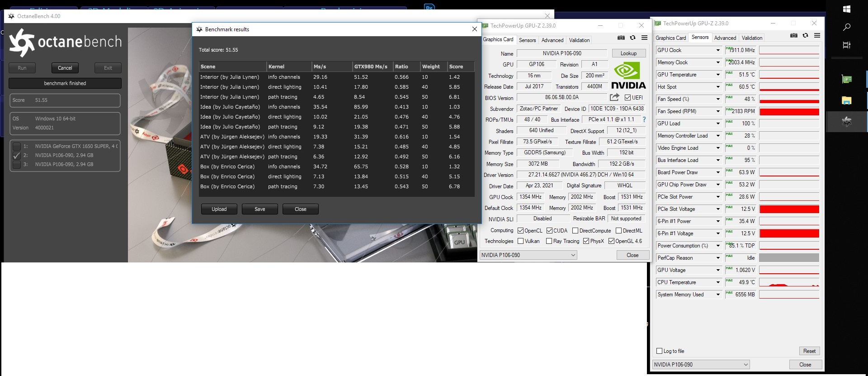Viewport: 868px width, 376px height.
Task: Open the Windows Start menu
Action: click(847, 9)
